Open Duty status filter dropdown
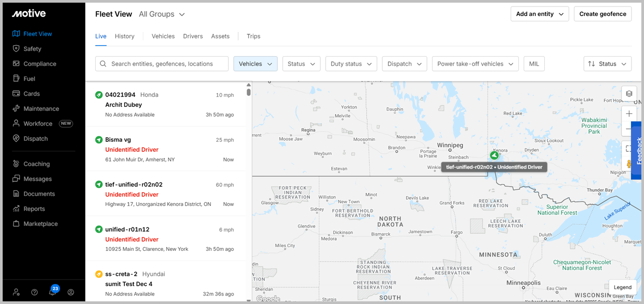The image size is (644, 304). click(x=351, y=64)
